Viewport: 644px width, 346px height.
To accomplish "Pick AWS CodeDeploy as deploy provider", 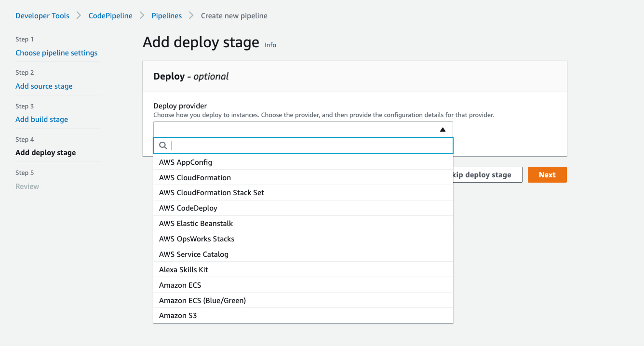I will tap(303, 208).
